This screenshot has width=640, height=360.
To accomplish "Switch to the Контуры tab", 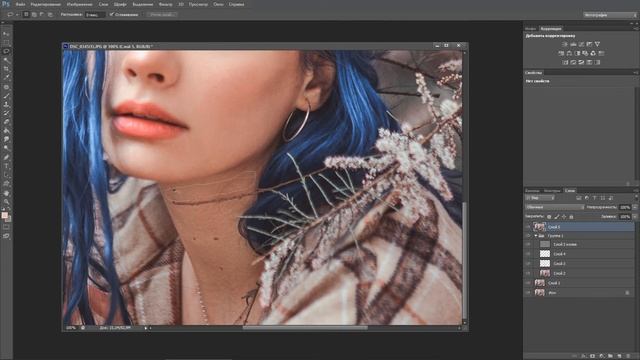I will pyautogui.click(x=552, y=191).
